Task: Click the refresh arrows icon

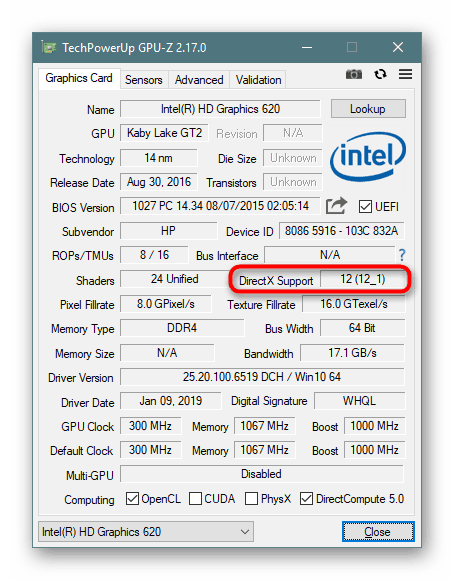Action: click(380, 74)
